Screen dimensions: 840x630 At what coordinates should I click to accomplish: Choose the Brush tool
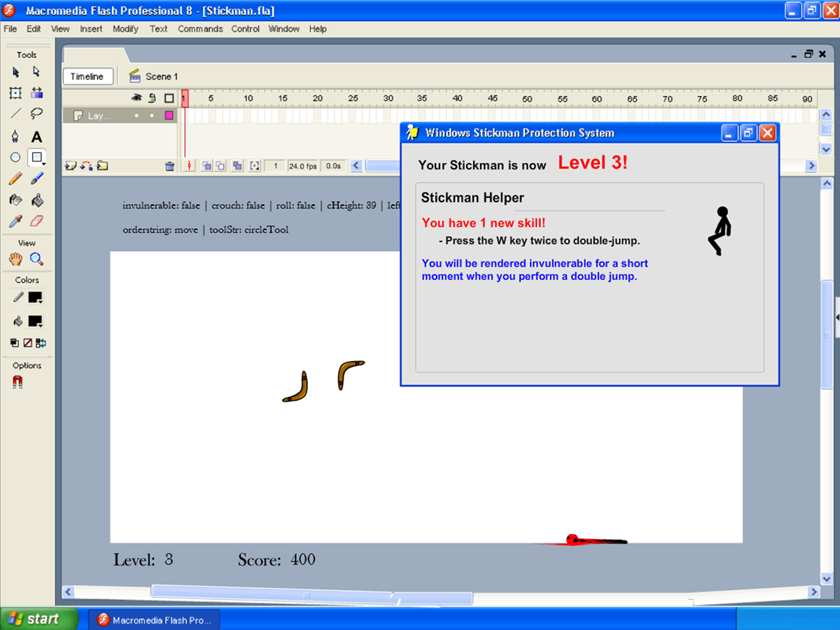pos(37,179)
